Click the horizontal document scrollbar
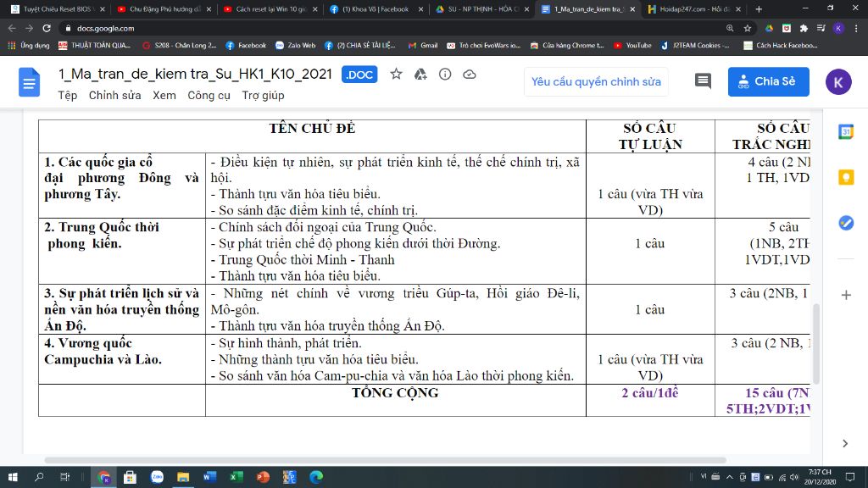Image resolution: width=868 pixels, height=488 pixels. click(x=386, y=460)
